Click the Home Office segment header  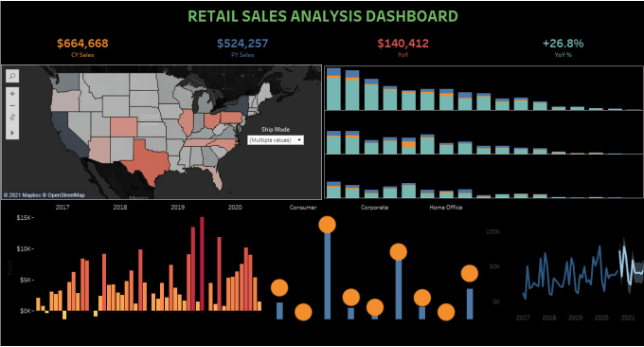446,208
